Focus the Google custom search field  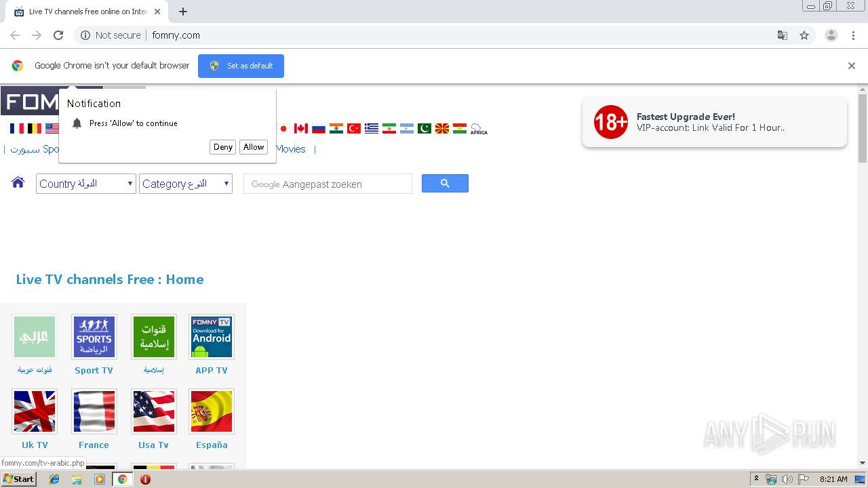(x=328, y=184)
